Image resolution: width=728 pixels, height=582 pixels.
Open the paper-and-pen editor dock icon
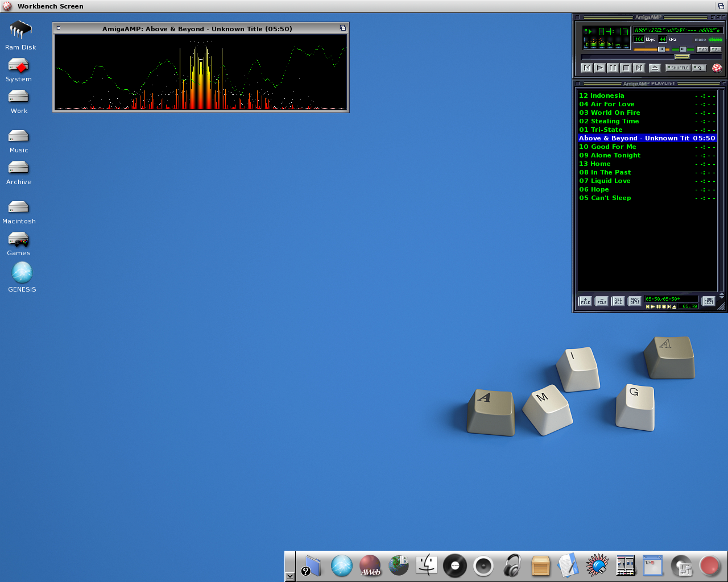569,566
